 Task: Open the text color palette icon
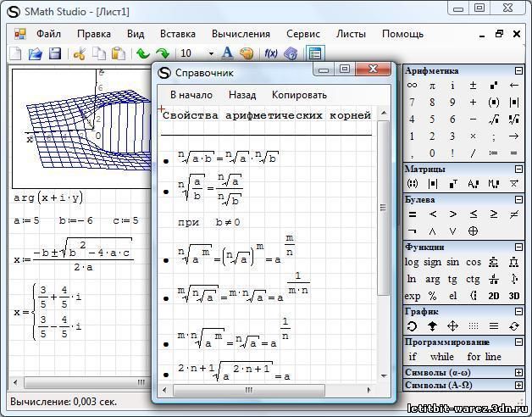(247, 53)
